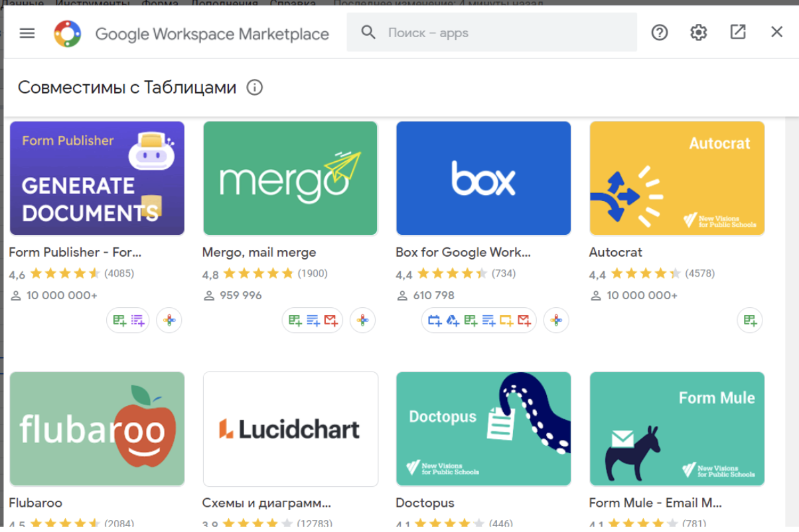Click Calendar icon under Box

435,320
